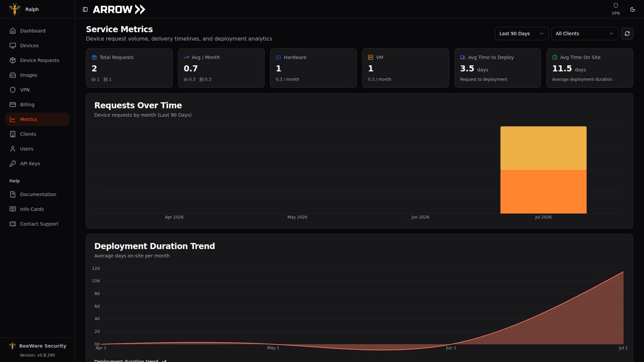Click the Metrics chart icon
Screen dimensions: 644x362
(x=13, y=119)
